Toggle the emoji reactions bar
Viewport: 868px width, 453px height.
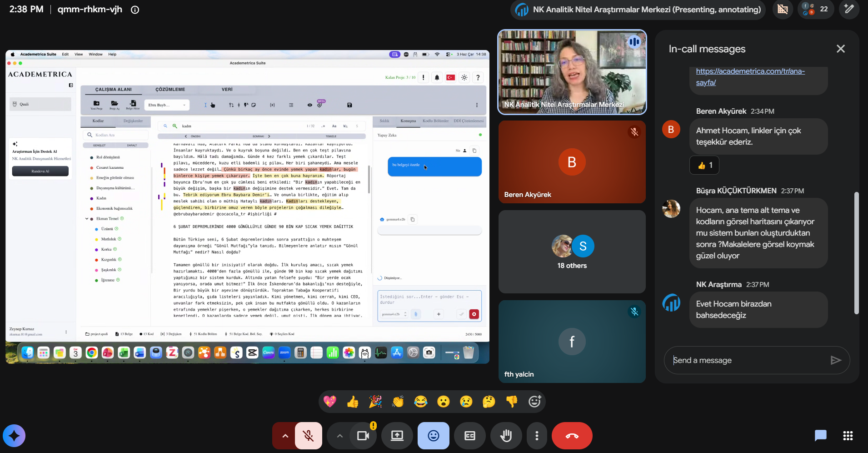(434, 436)
